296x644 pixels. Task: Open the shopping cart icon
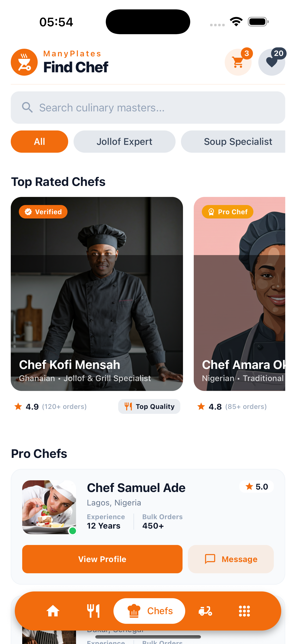coord(238,62)
